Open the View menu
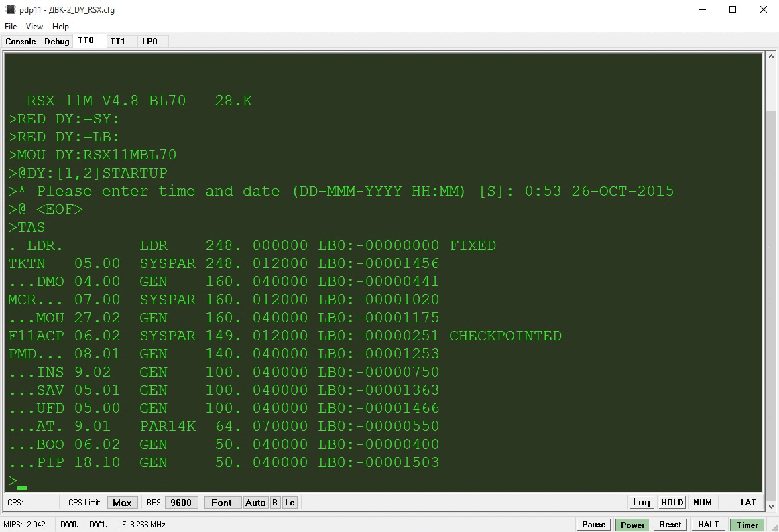Viewport: 779px width, 532px height. [34, 27]
